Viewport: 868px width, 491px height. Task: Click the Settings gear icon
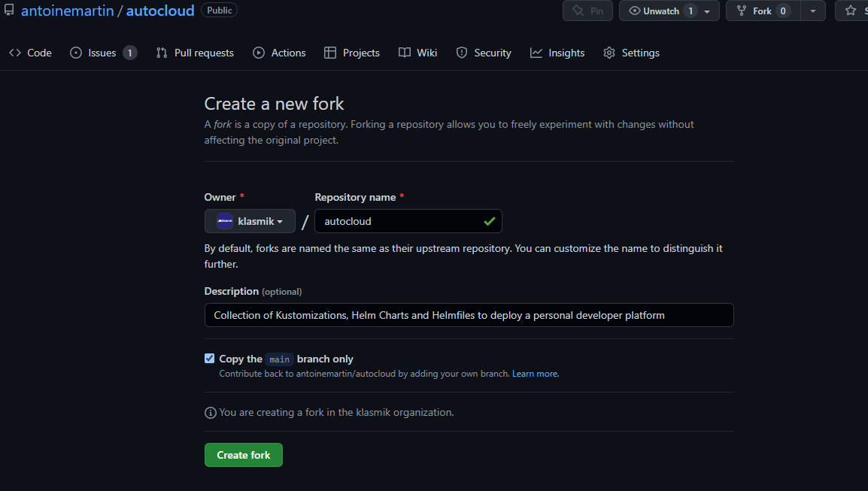[x=609, y=53]
